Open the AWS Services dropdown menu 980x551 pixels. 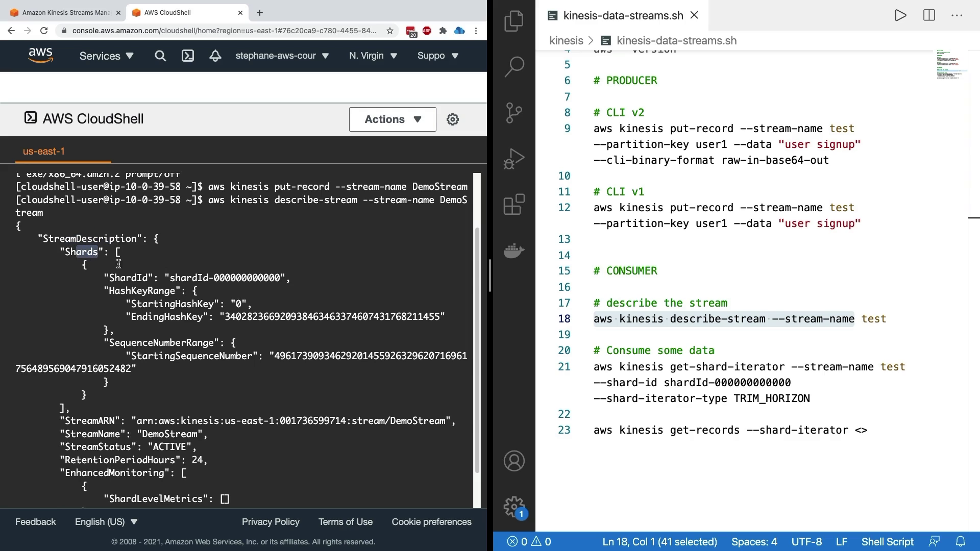coord(106,56)
